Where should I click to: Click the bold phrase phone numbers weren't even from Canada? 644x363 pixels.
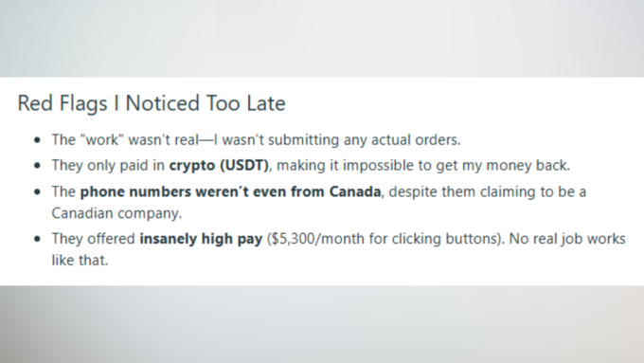[x=230, y=191]
